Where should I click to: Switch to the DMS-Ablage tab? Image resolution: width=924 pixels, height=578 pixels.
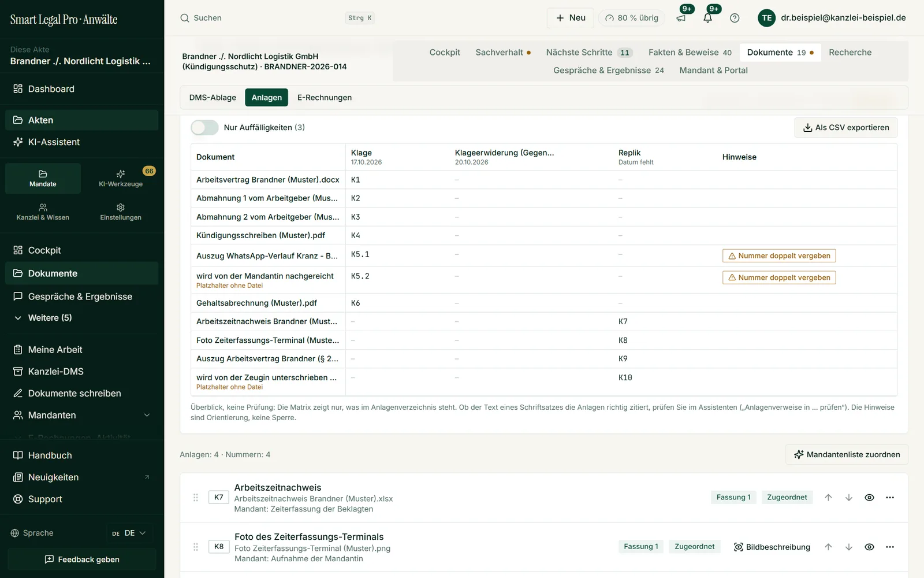[x=213, y=98]
